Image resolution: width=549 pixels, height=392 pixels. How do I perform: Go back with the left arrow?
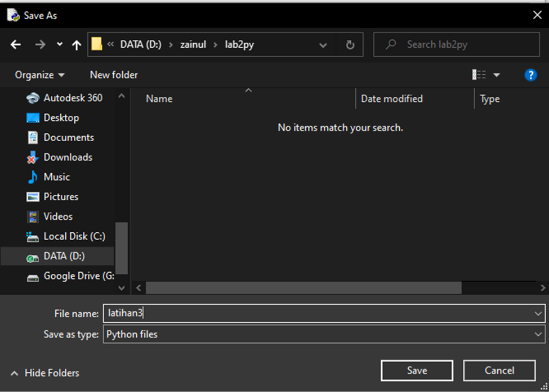[x=15, y=44]
